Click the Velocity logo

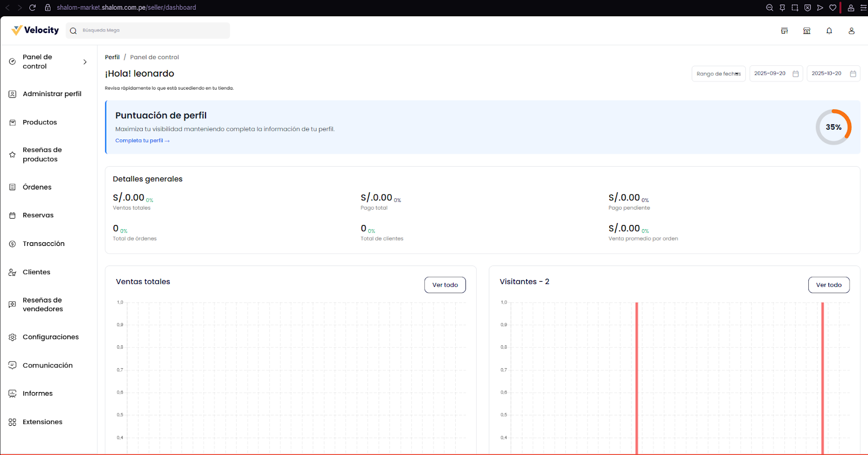pyautogui.click(x=35, y=30)
